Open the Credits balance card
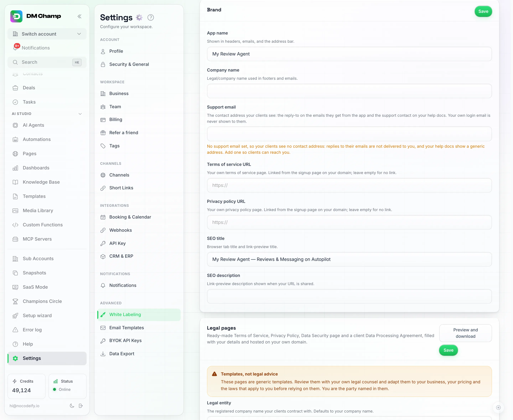 pos(26,386)
